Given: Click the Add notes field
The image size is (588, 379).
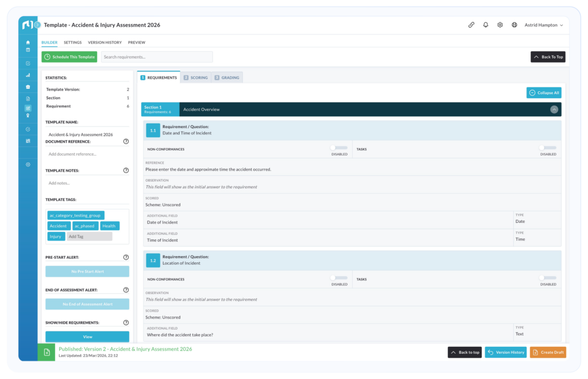Looking at the screenshot, I should click(x=87, y=183).
